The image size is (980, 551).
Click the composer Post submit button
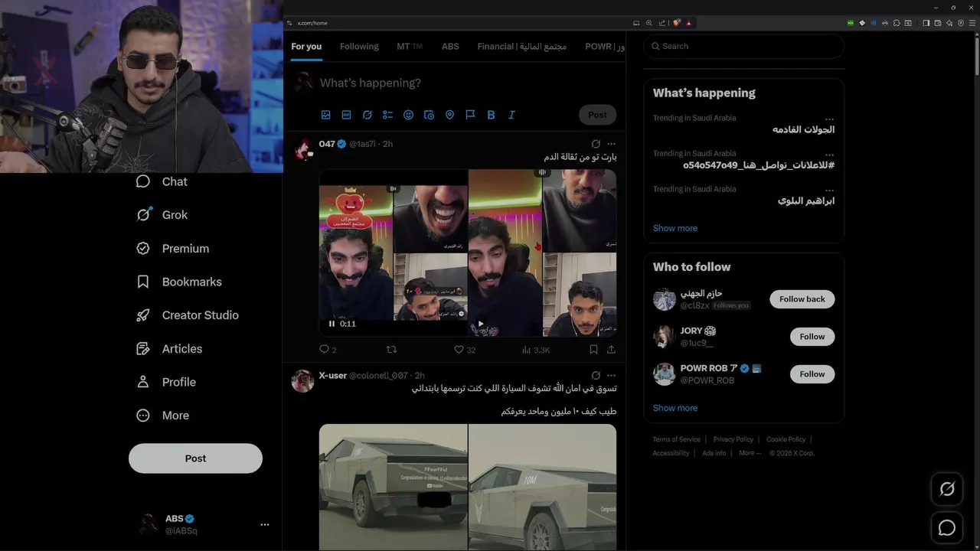(x=597, y=115)
